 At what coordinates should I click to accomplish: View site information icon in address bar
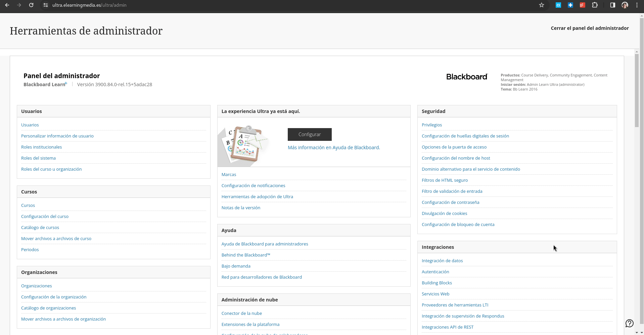[46, 5]
